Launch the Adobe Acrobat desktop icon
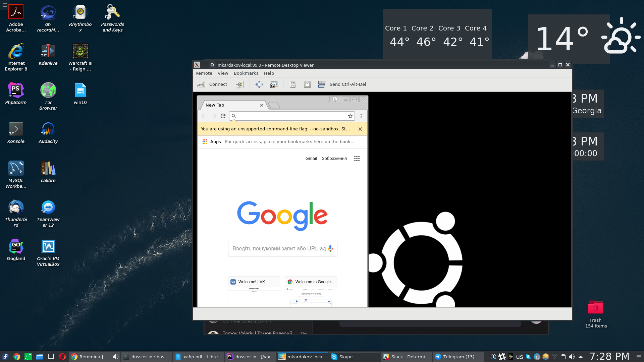 16,18
